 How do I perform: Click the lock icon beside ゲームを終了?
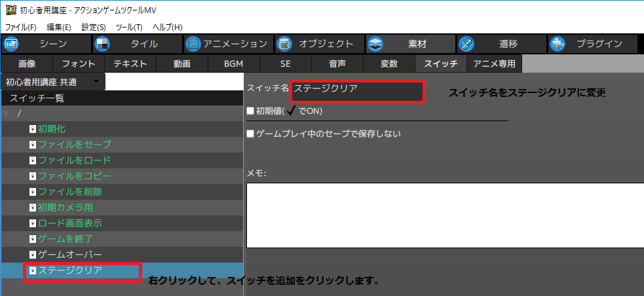click(33, 239)
